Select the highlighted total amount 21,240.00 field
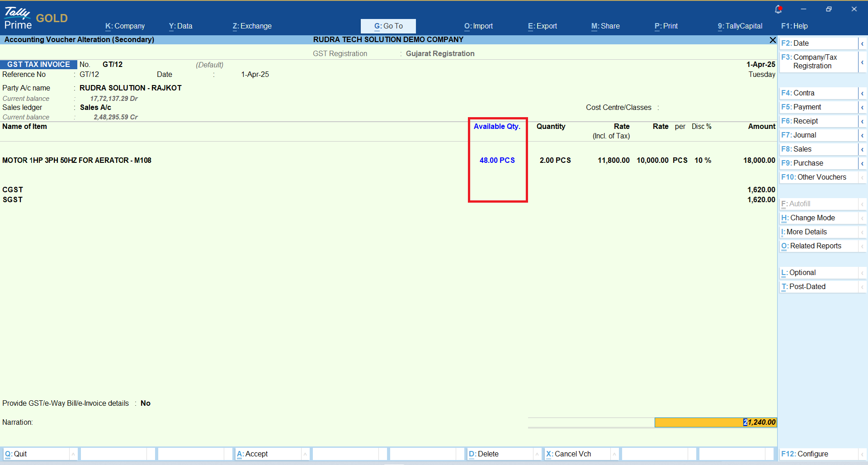The image size is (868, 465). tap(715, 422)
